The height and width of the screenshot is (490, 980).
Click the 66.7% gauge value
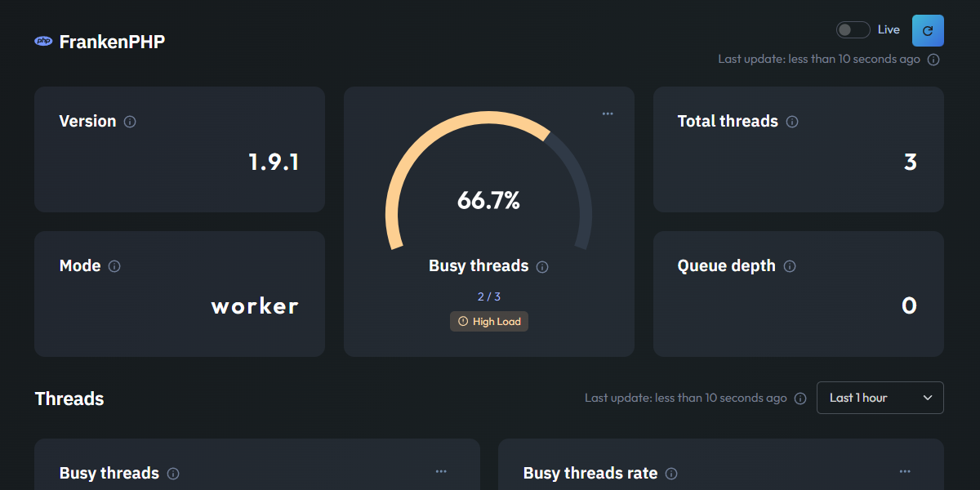point(489,201)
